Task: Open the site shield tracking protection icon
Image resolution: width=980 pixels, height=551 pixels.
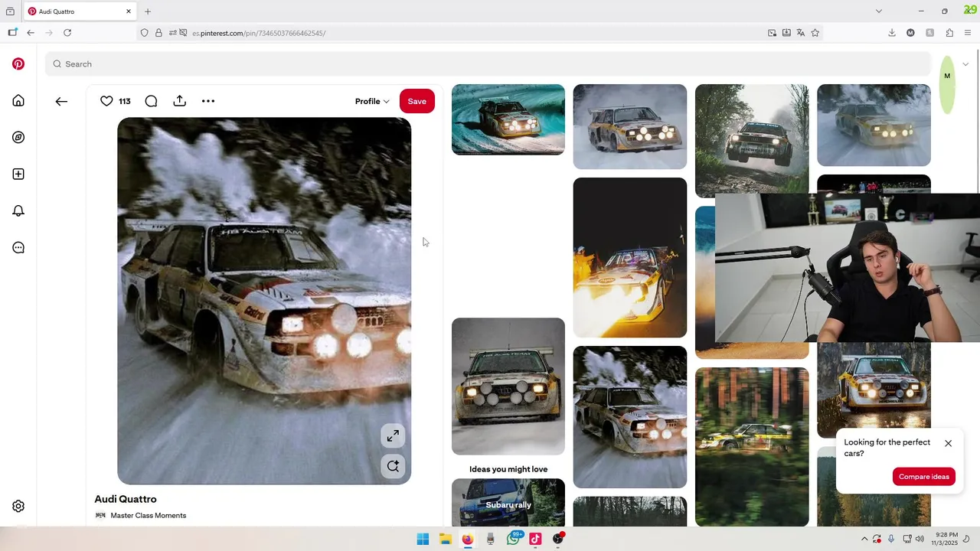Action: coord(144,33)
